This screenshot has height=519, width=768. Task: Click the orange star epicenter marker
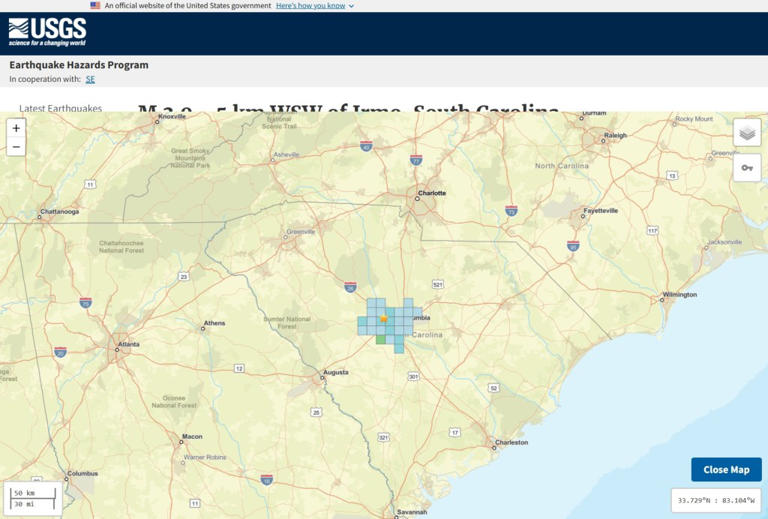[x=384, y=319]
